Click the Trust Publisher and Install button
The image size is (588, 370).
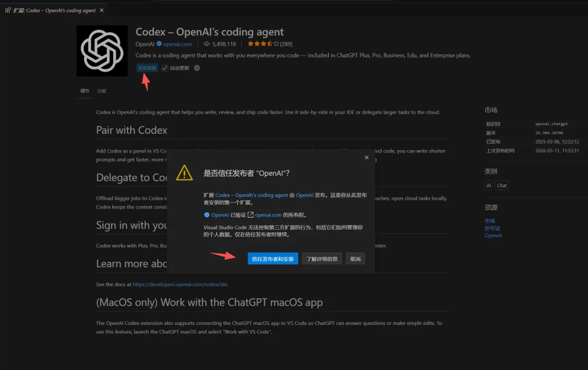[x=273, y=258]
